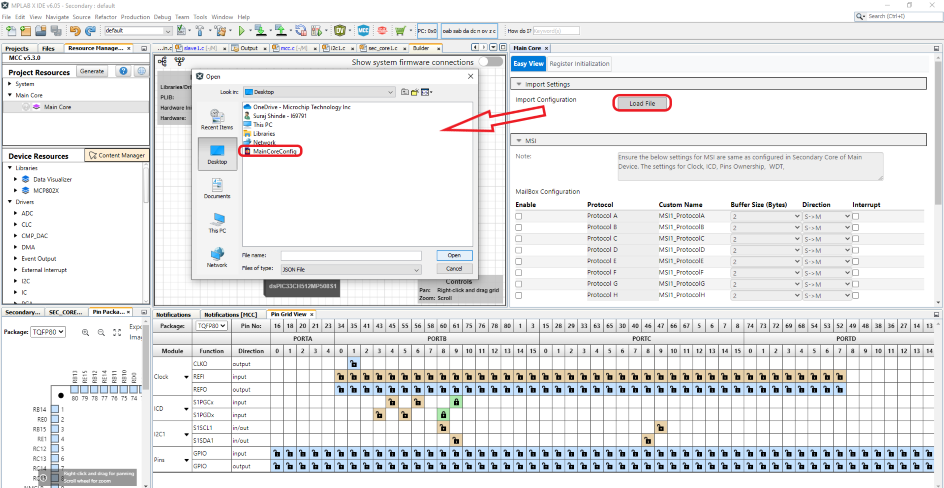
Task: Open the default configuration dropdown in toolbar
Action: tap(138, 30)
